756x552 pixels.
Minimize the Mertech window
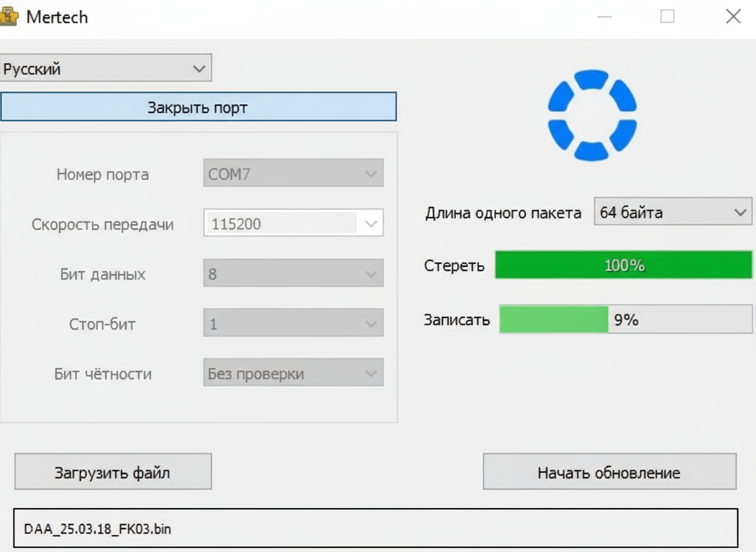tap(604, 17)
